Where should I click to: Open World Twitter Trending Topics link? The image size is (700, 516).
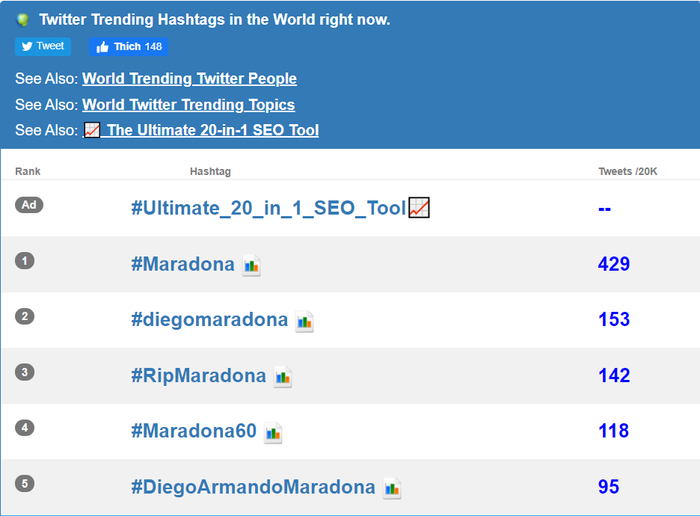pos(188,104)
